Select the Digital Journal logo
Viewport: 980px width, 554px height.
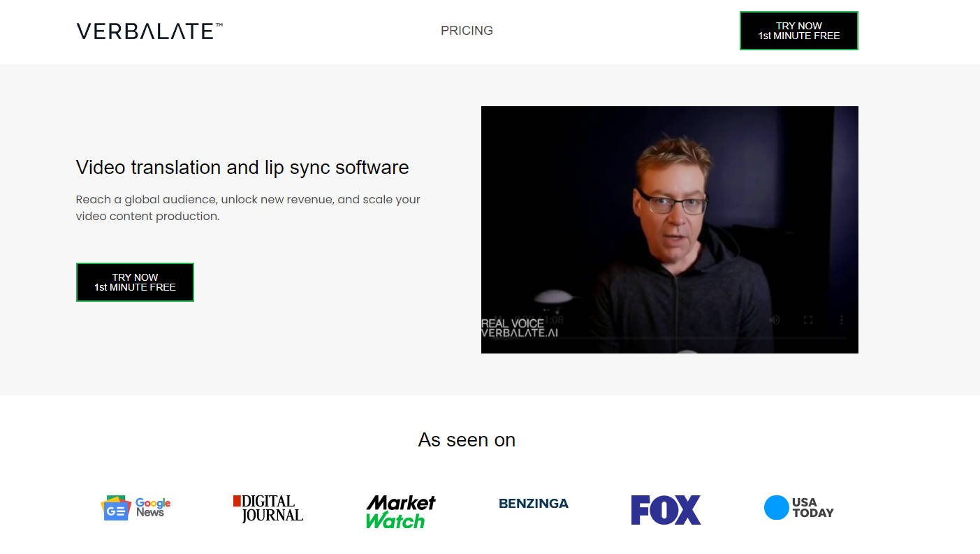coord(268,509)
